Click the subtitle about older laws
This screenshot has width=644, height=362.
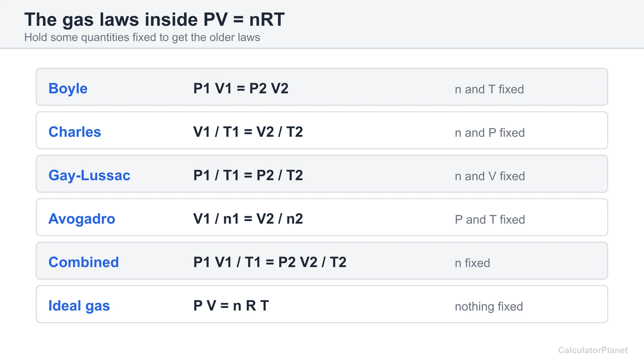pyautogui.click(x=142, y=37)
